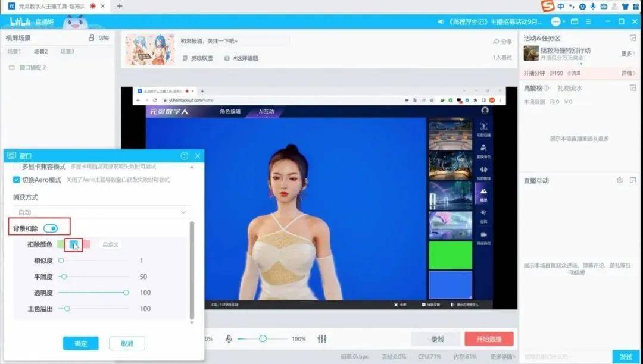Click the 拯救海狸特别行动 activity thumbnail

click(531, 53)
